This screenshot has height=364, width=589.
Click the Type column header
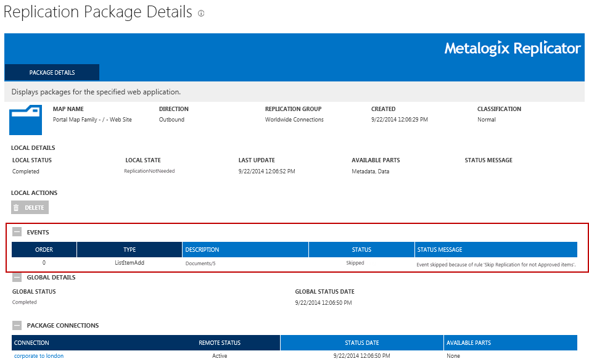pos(130,250)
